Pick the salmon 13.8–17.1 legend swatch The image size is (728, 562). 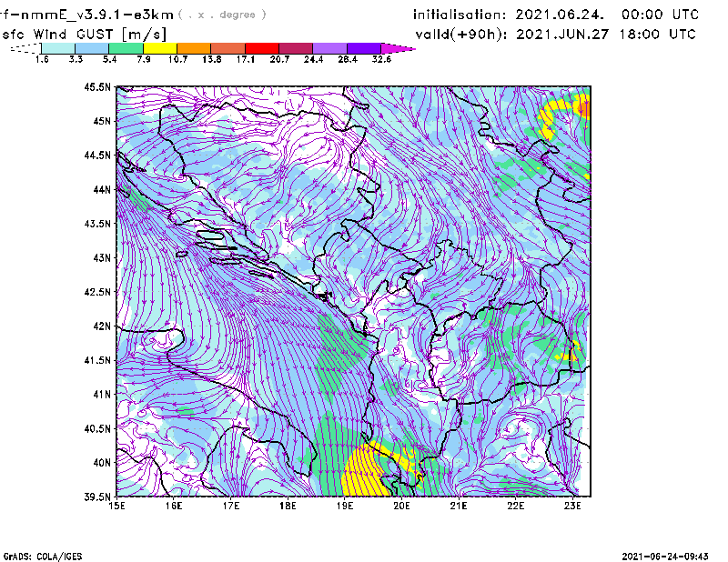pos(228,48)
